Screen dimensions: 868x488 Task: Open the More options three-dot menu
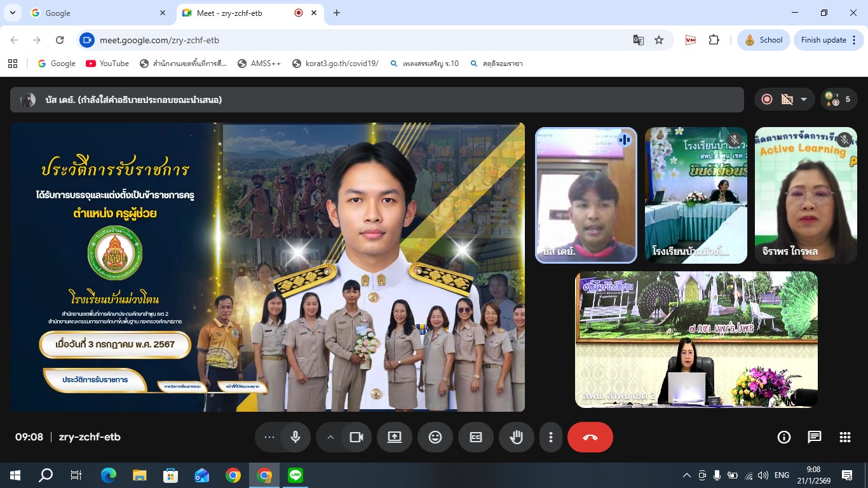[x=550, y=437]
